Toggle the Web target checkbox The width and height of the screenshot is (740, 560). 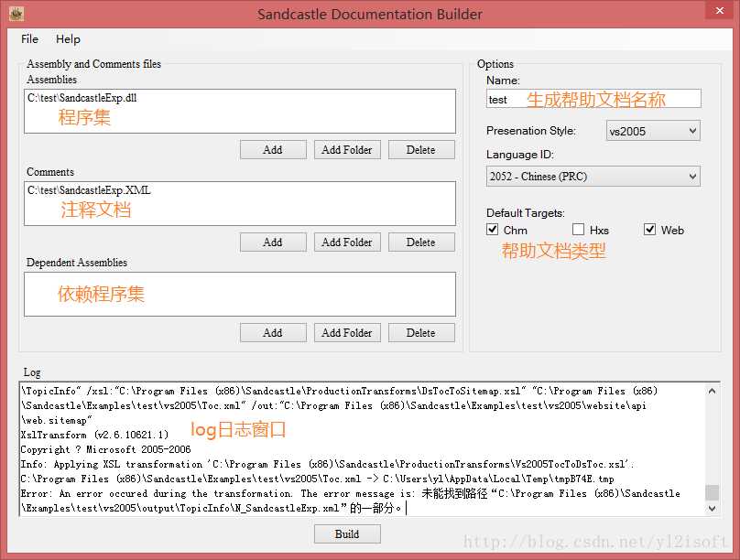650,230
